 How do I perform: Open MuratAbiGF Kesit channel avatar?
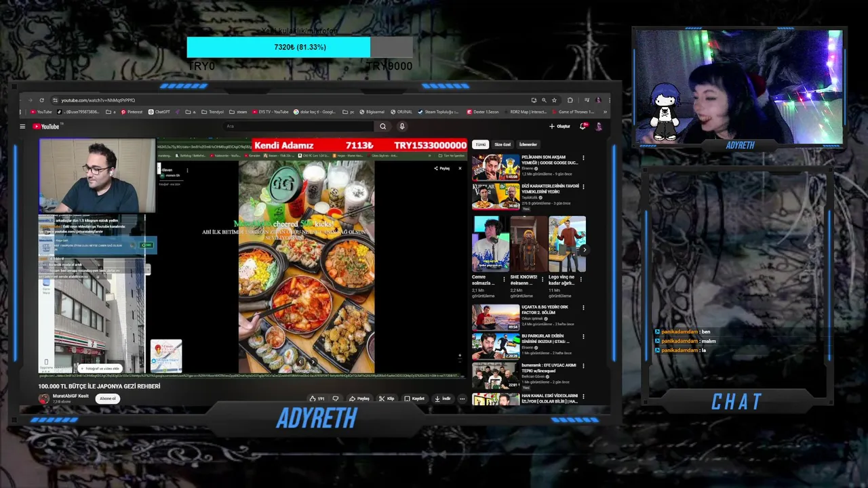[x=44, y=399]
